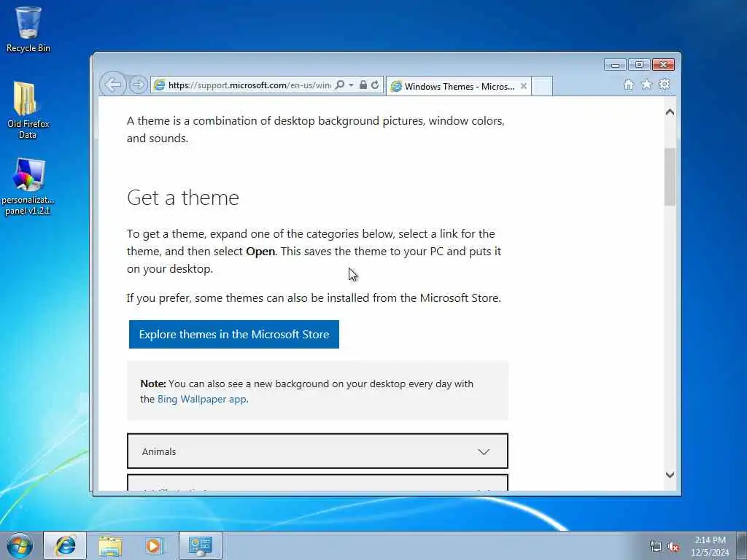Click the network tray icon
The image size is (747, 560).
(x=656, y=547)
